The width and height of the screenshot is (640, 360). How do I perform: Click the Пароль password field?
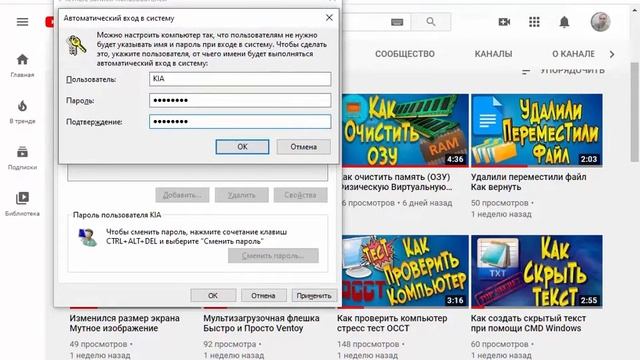tap(240, 100)
